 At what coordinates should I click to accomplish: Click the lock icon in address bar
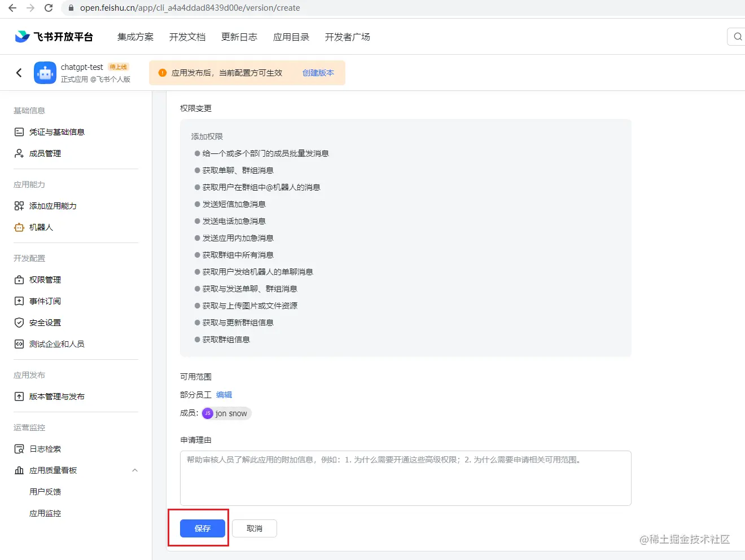[71, 8]
